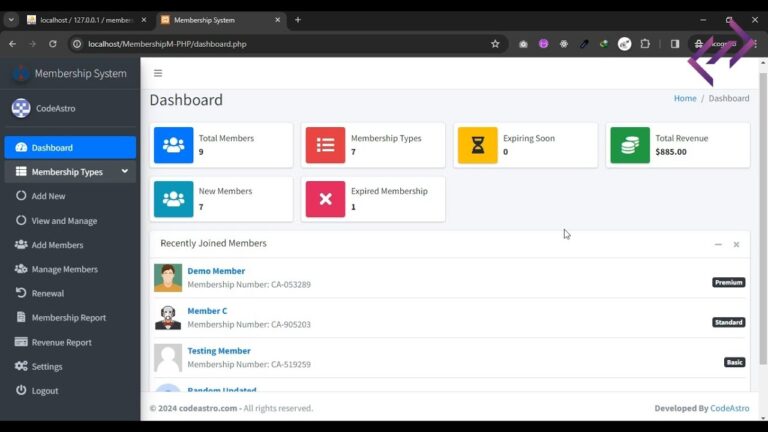Screen dimensions: 768x432
Task: Click the Membership System brand logo
Action: (21, 73)
